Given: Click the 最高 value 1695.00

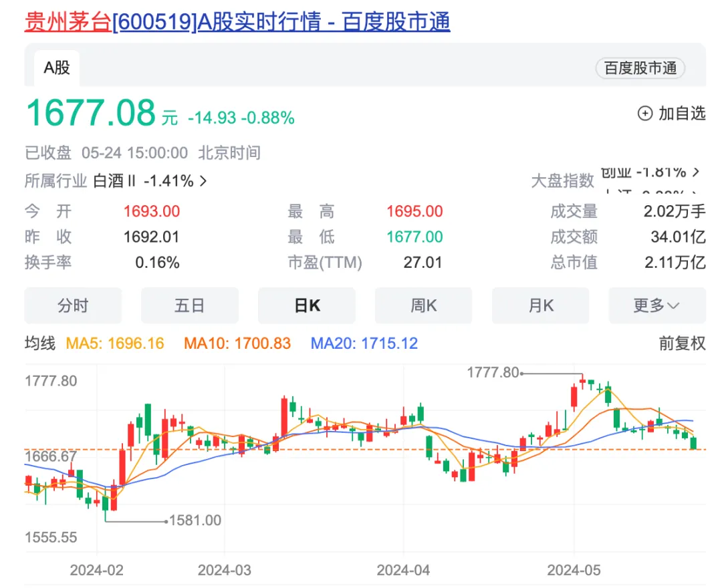Looking at the screenshot, I should tap(414, 212).
